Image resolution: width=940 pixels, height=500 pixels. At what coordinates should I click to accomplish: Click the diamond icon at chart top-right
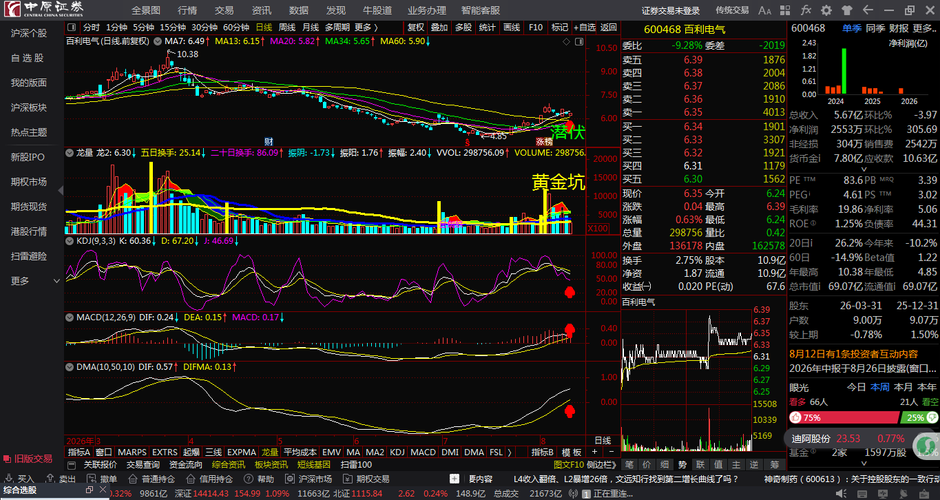567,42
